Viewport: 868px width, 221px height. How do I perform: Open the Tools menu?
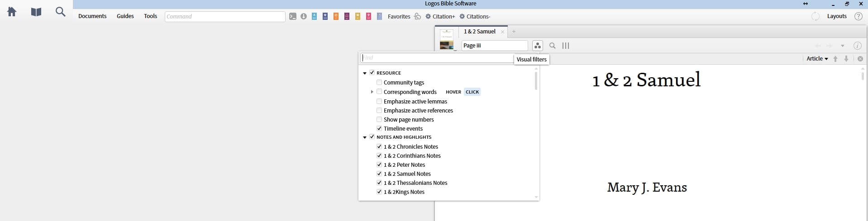click(x=151, y=16)
